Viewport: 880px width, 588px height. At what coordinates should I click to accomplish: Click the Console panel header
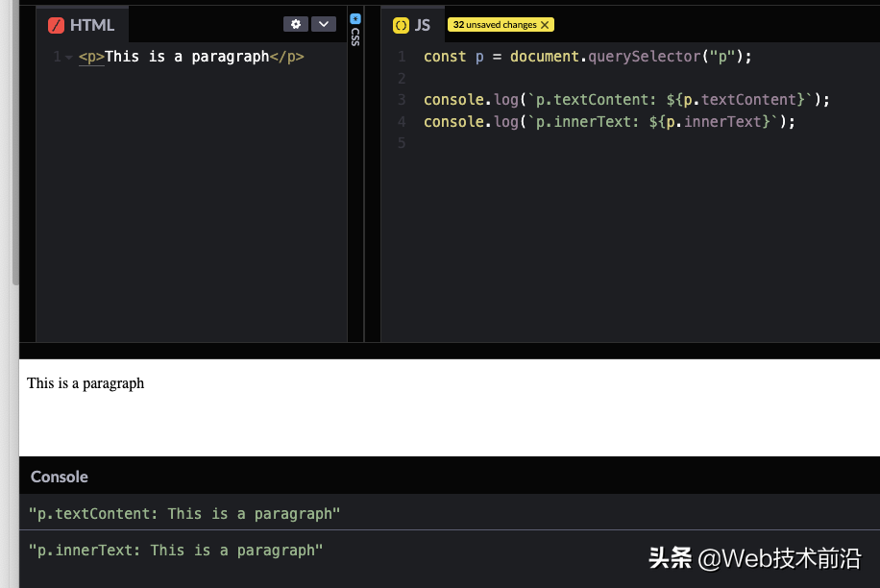(x=450, y=476)
